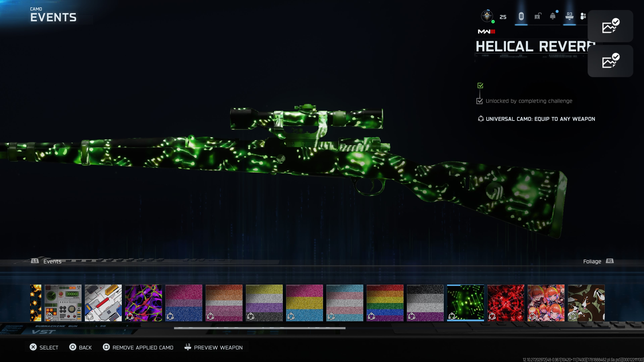
Task: Click the player level '25' text
Action: point(503,17)
